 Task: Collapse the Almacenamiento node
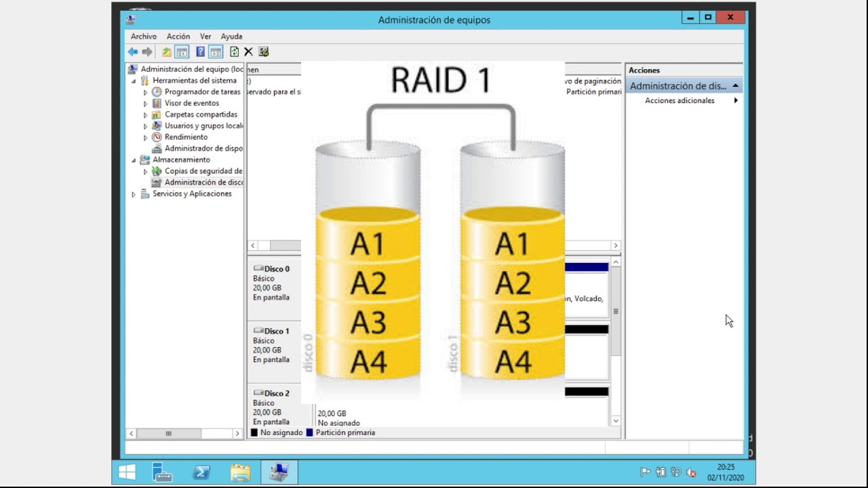coord(134,160)
